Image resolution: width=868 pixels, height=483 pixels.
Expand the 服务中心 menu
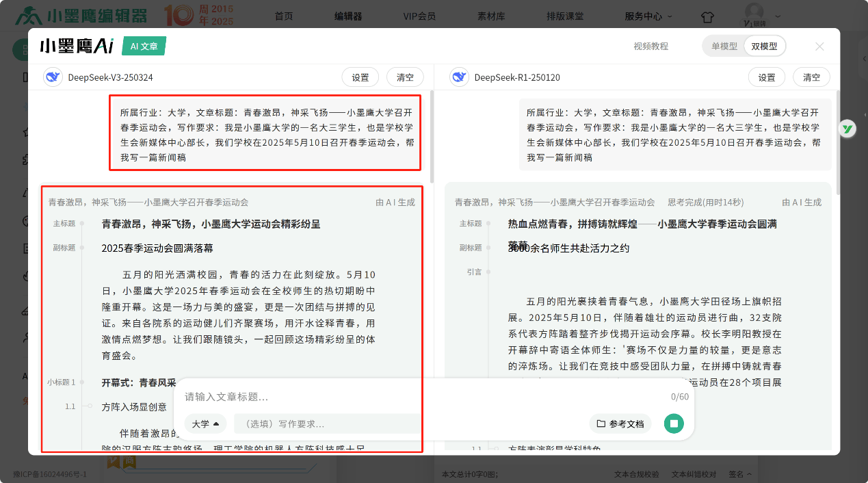[x=648, y=16]
